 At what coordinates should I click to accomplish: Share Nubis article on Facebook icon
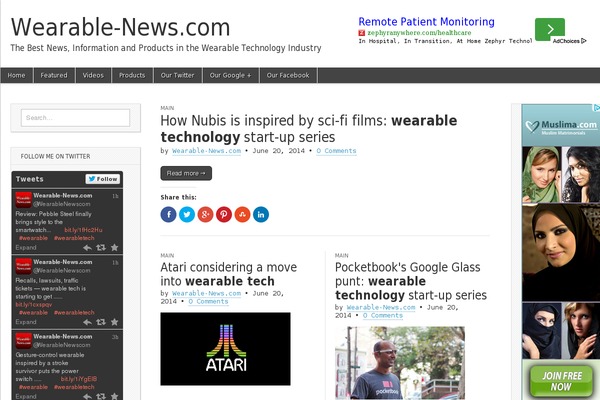pos(168,214)
